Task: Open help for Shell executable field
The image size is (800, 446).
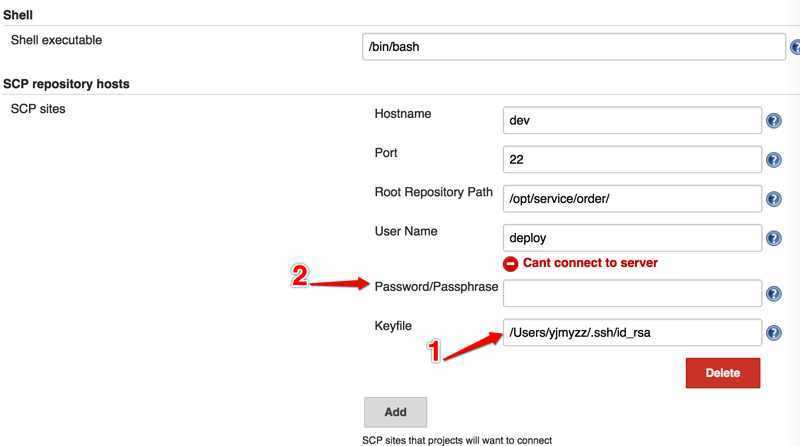Action: click(795, 47)
